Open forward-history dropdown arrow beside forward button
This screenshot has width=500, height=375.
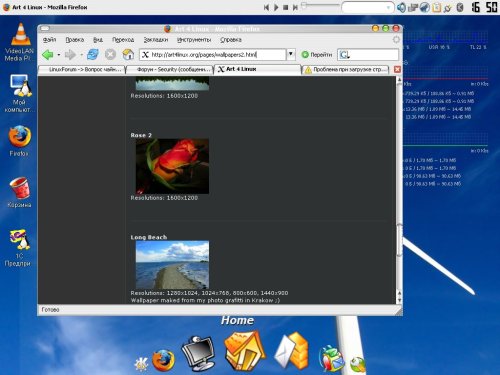[x=81, y=54]
